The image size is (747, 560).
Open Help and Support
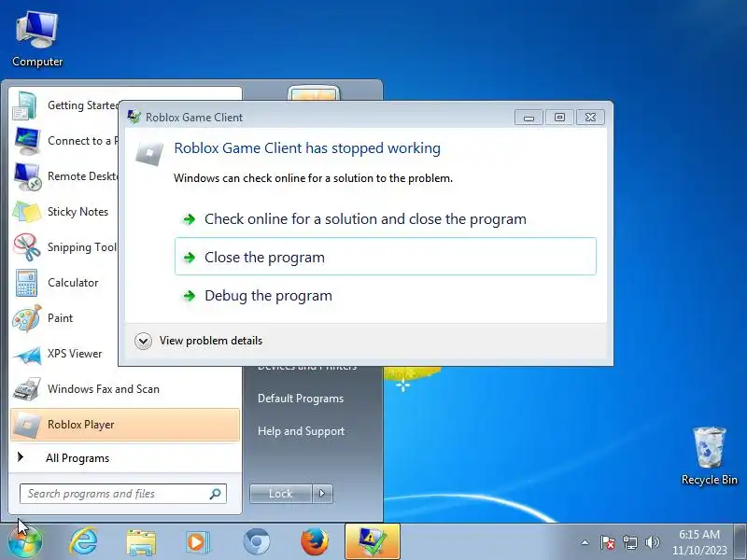click(301, 431)
